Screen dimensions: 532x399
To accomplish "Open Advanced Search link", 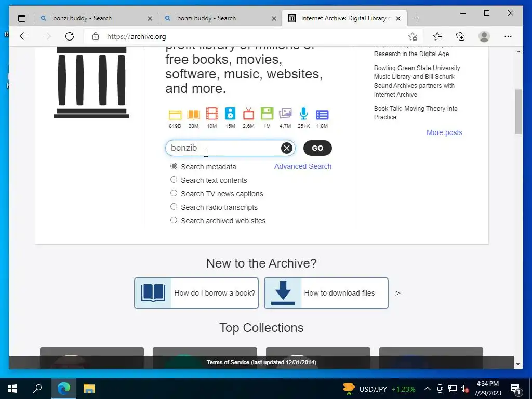I will [x=303, y=166].
